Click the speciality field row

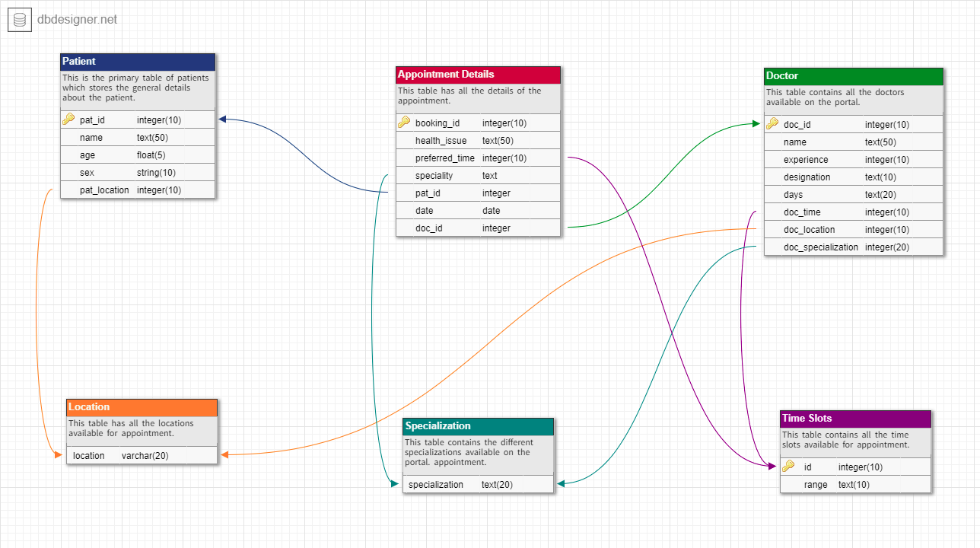[478, 175]
